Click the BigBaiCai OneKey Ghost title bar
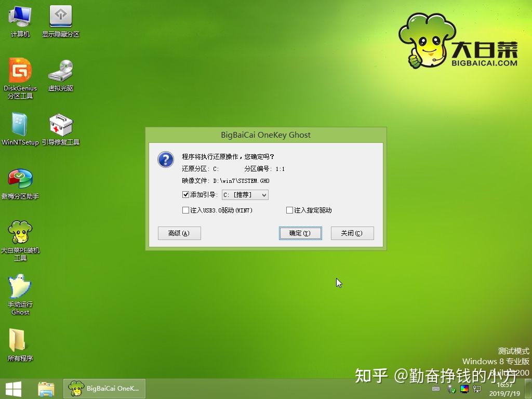The image size is (532, 399). pos(265,135)
